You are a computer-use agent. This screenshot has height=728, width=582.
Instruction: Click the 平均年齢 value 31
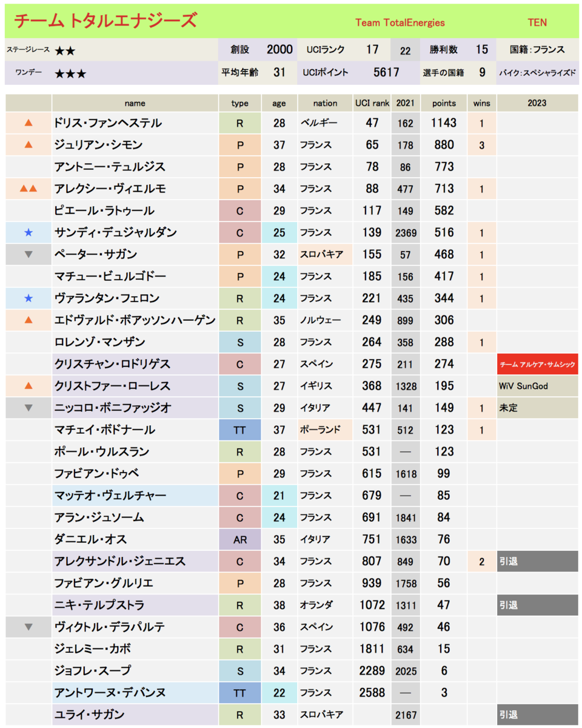tap(279, 72)
